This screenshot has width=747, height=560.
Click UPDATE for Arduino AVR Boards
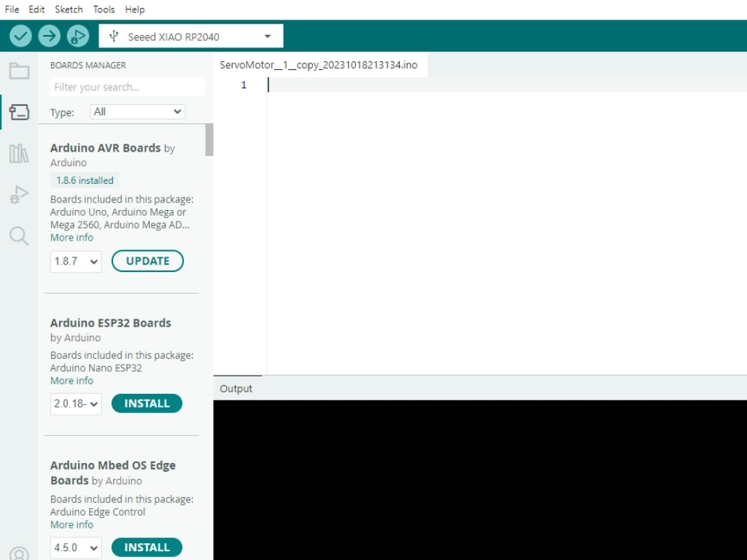(x=147, y=261)
